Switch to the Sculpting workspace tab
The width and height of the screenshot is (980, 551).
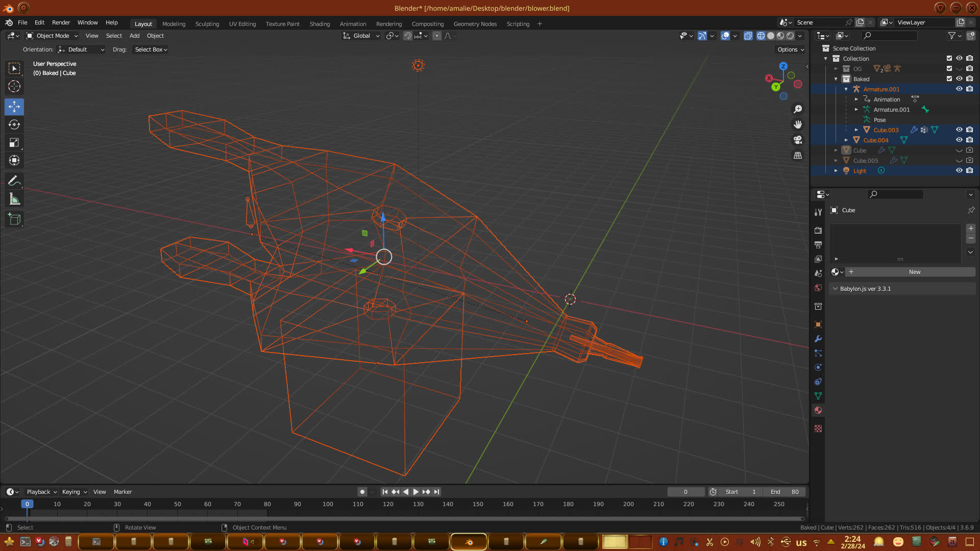click(207, 24)
